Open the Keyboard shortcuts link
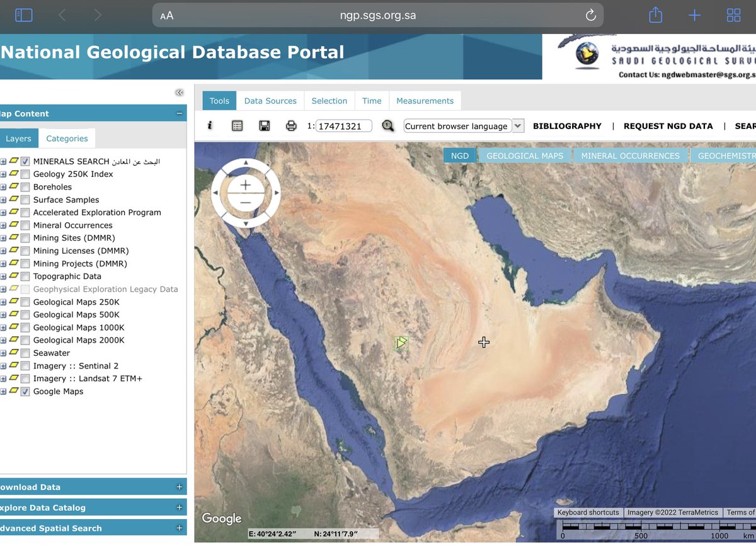 coord(588,513)
